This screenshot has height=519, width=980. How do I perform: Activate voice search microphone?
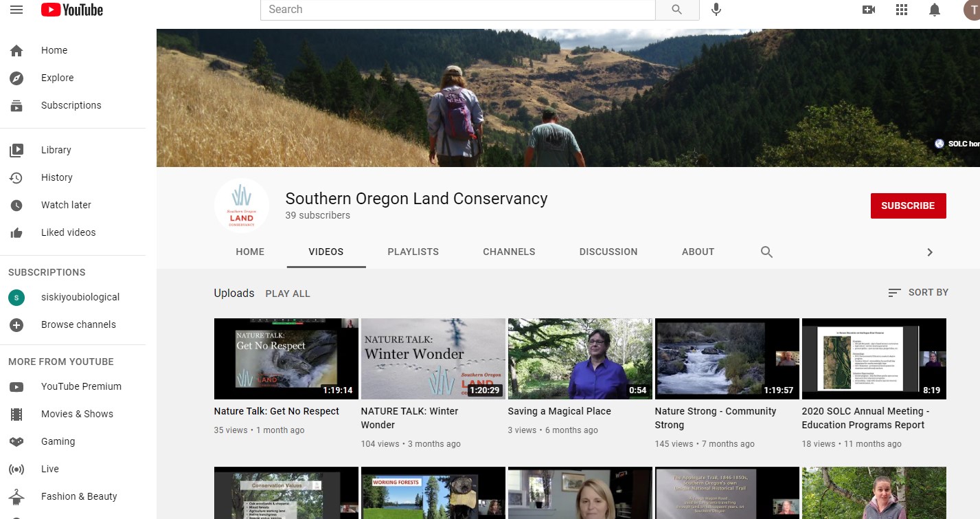click(716, 10)
